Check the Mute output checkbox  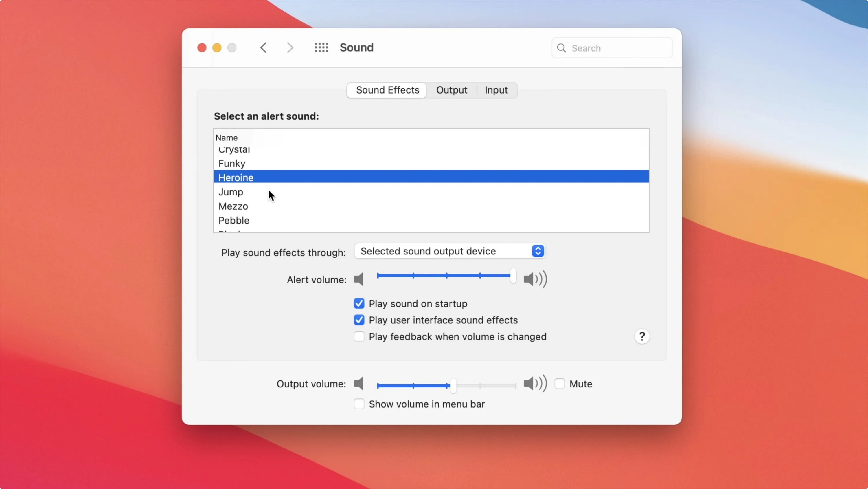click(x=559, y=383)
